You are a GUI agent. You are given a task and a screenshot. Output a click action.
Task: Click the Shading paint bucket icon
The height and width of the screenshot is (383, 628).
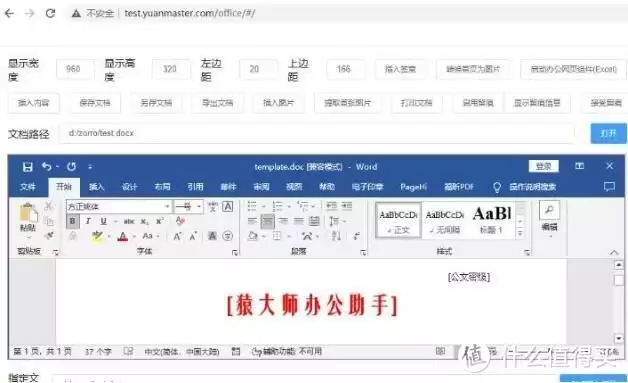coord(253,236)
